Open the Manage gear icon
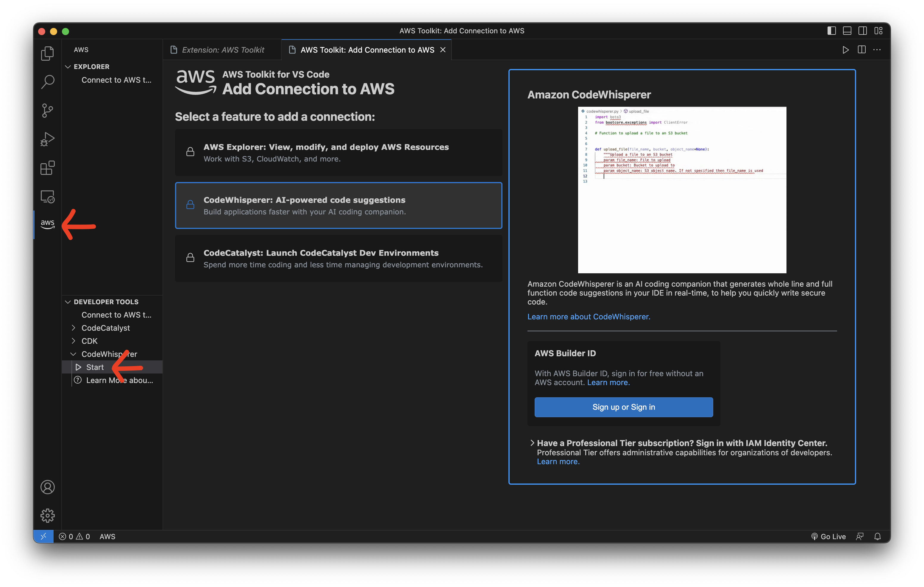The image size is (924, 587). (47, 515)
